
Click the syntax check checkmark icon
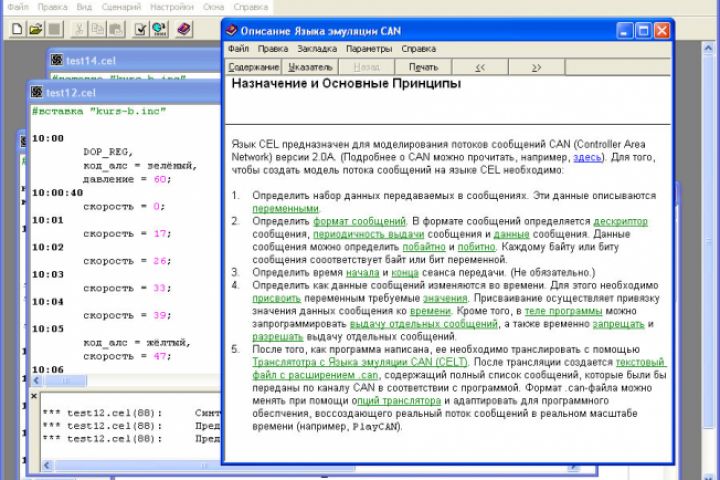(141, 29)
